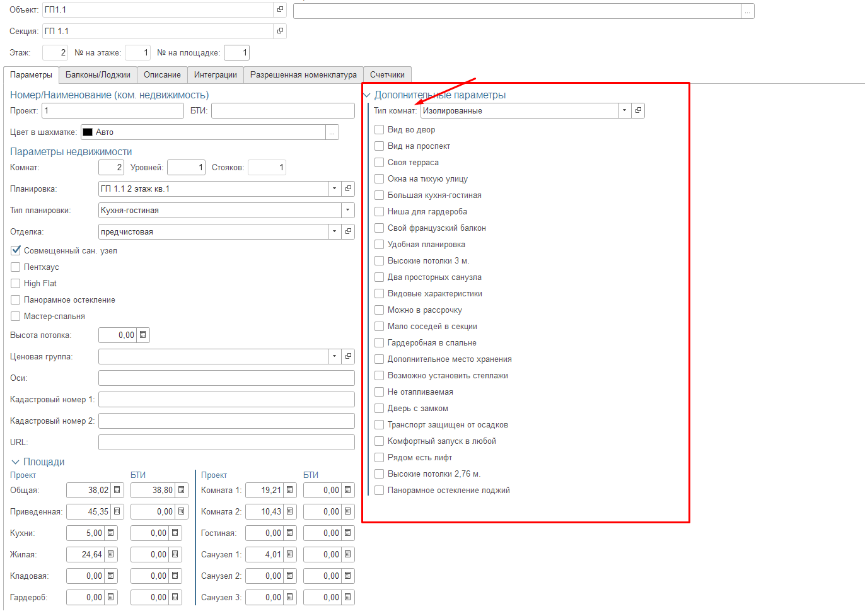The width and height of the screenshot is (865, 616).
Task: Enable the High Flat checkbox
Action: tap(16, 283)
